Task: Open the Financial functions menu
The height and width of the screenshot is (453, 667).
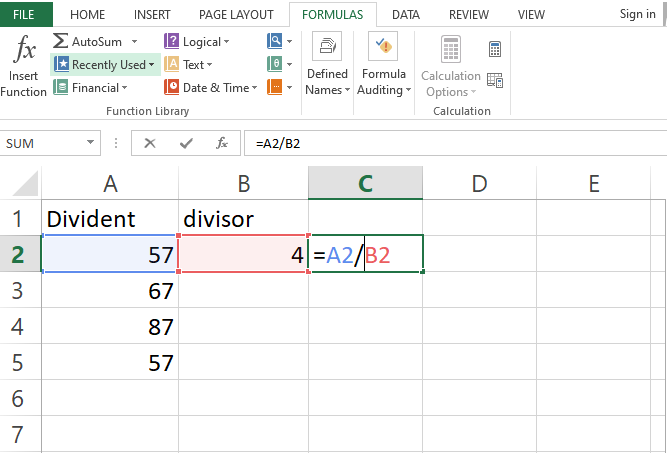Action: [91, 88]
